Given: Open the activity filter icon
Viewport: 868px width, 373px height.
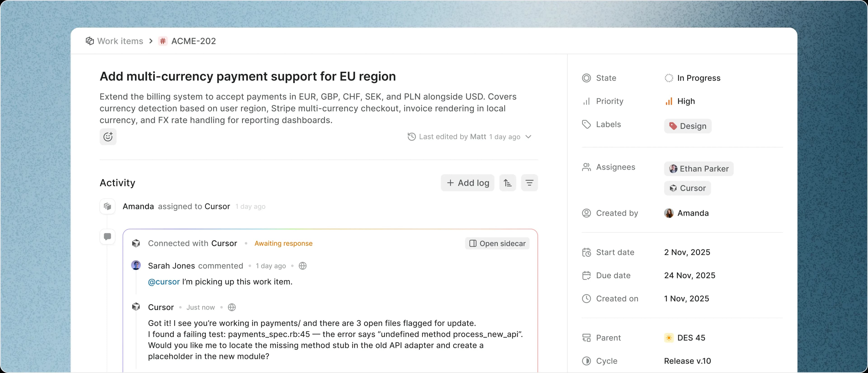Looking at the screenshot, I should pyautogui.click(x=529, y=183).
